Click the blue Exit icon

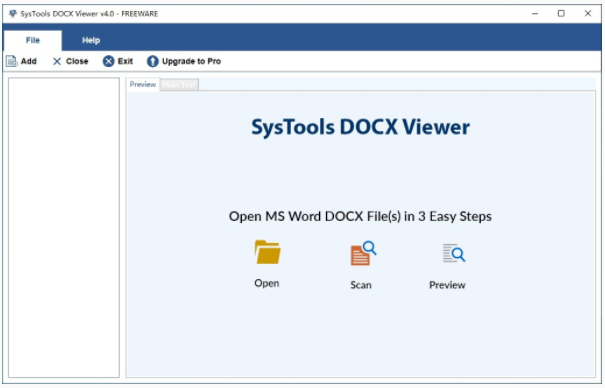[x=108, y=61]
